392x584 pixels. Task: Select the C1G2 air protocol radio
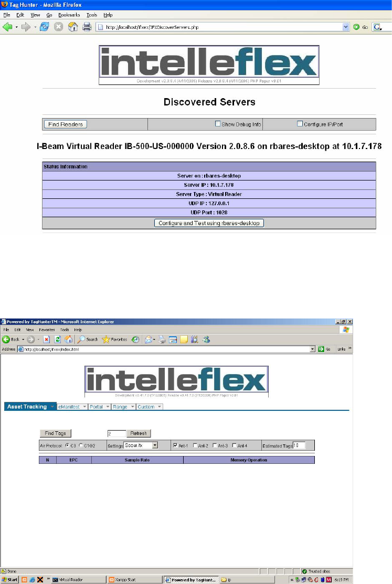[81, 445]
